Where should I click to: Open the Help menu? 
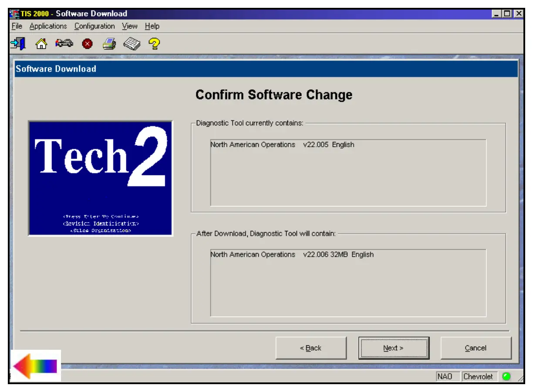tap(152, 26)
